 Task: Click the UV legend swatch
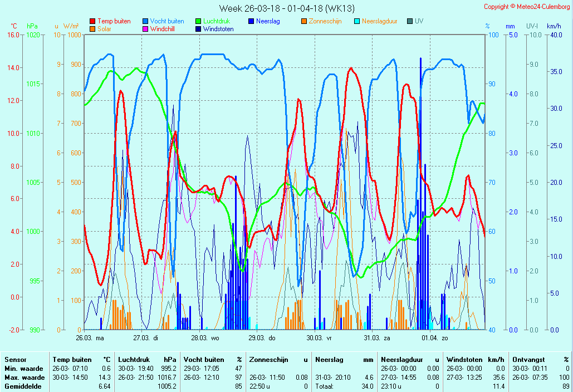(x=410, y=21)
